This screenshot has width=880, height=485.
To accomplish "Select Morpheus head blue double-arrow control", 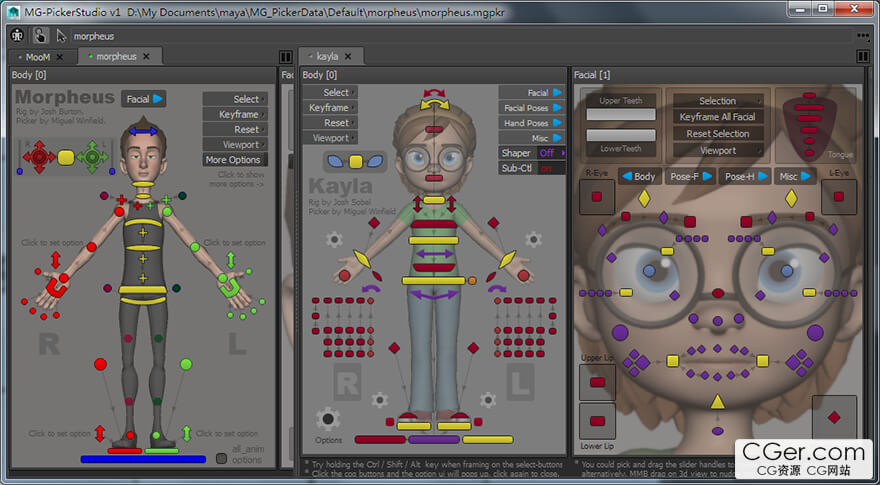I will (x=143, y=131).
